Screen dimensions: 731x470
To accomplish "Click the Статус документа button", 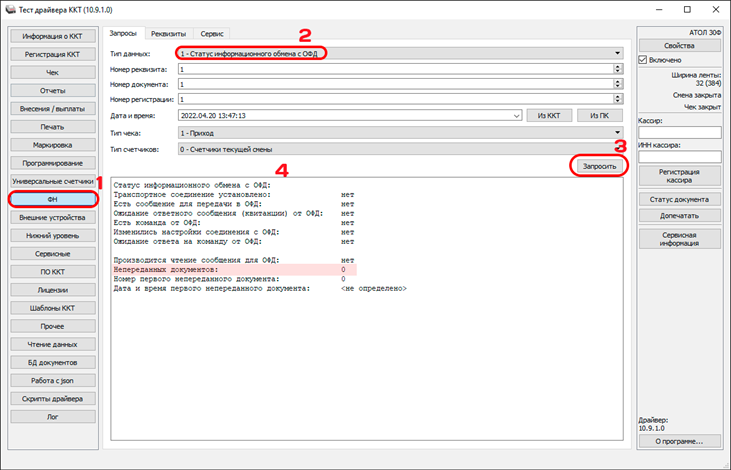I will (x=679, y=199).
